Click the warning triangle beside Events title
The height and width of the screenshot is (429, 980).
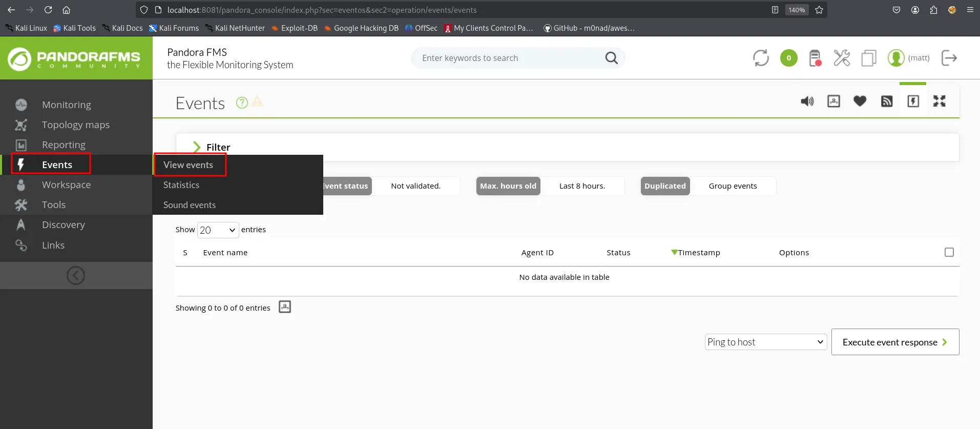(x=257, y=101)
